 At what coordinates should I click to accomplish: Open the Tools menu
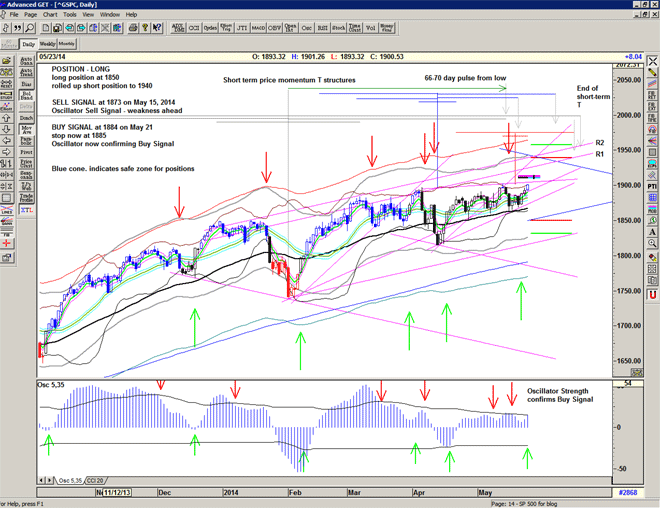pyautogui.click(x=69, y=15)
